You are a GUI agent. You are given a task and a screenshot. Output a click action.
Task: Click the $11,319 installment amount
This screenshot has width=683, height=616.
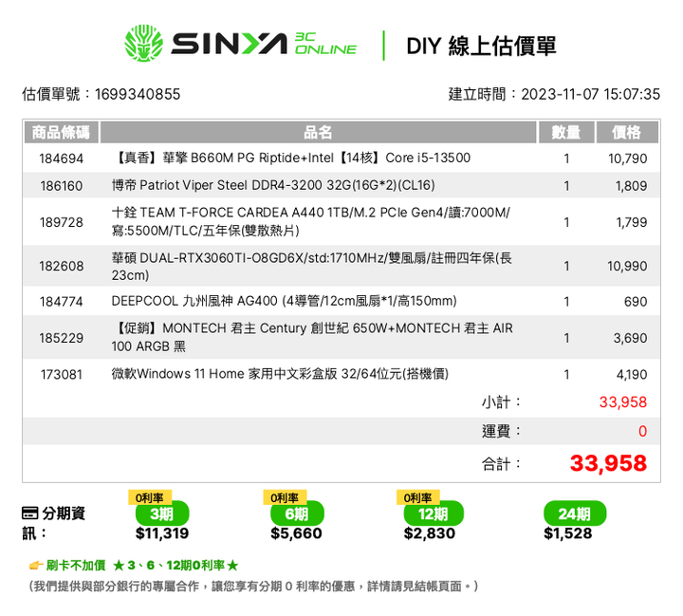click(162, 533)
